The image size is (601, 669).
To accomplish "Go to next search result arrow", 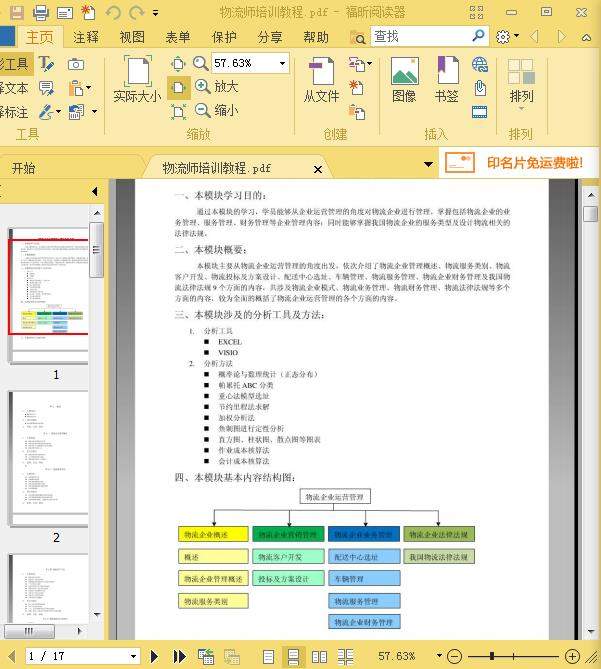I will [562, 37].
